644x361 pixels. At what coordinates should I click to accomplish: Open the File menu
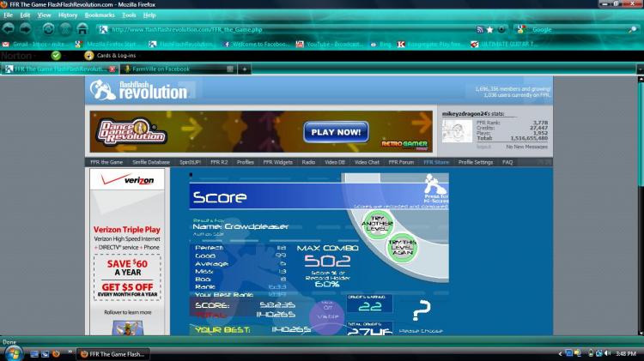[x=9, y=15]
